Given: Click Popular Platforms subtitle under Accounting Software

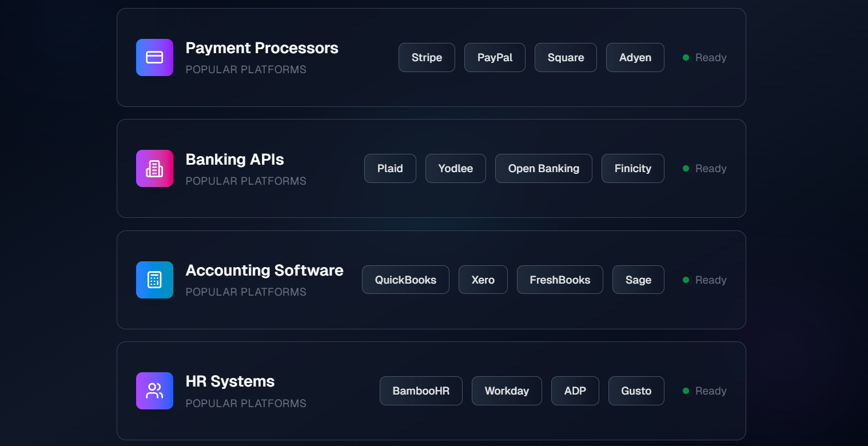Looking at the screenshot, I should (x=246, y=292).
